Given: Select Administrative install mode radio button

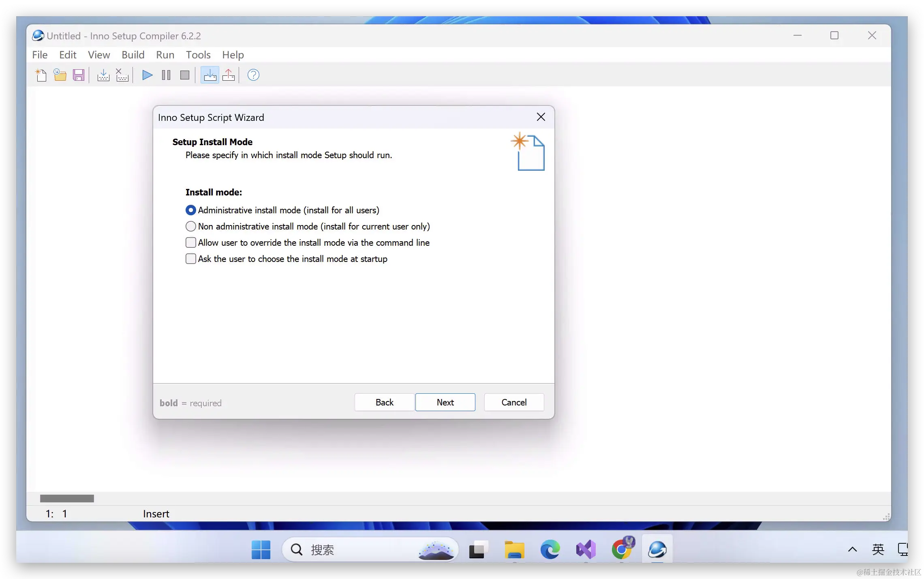Looking at the screenshot, I should pyautogui.click(x=190, y=210).
